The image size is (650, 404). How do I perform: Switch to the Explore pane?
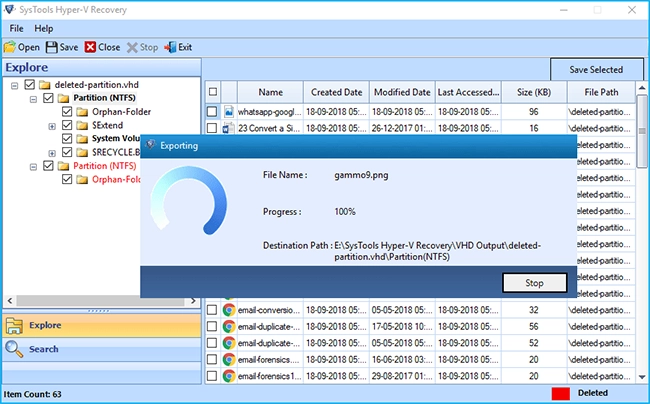[x=102, y=325]
